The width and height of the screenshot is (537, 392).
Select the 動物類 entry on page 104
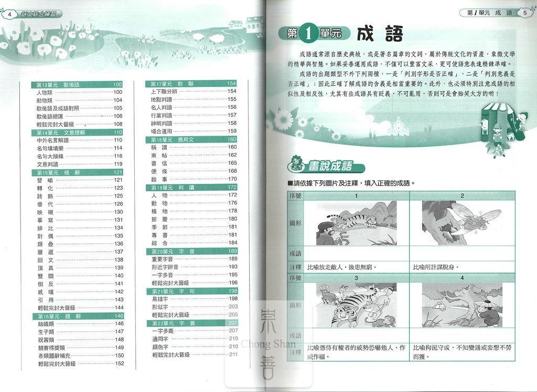pos(79,100)
